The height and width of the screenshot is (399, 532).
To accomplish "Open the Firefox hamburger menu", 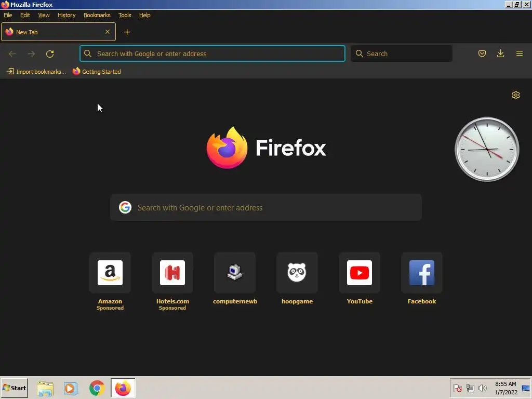I will [x=519, y=54].
